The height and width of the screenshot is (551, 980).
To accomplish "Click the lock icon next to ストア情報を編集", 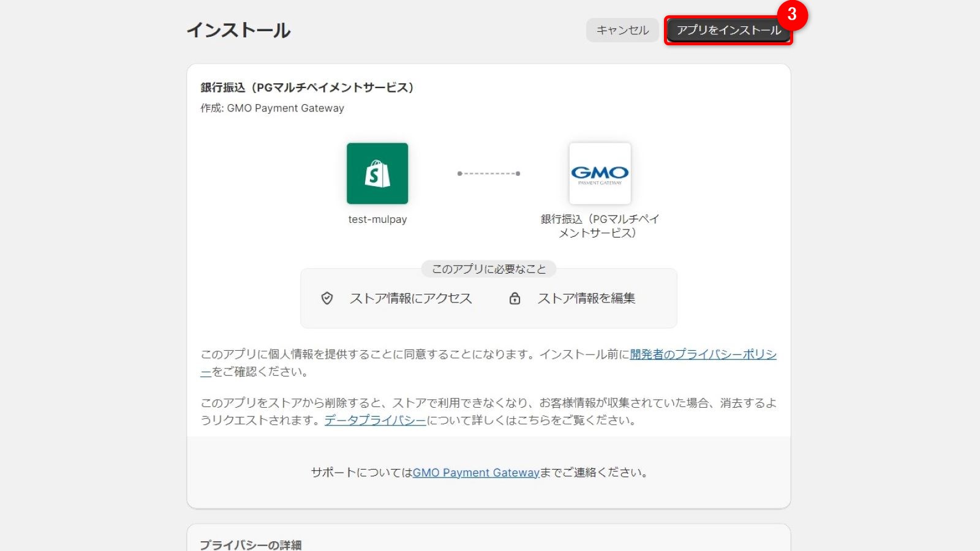I will click(514, 298).
